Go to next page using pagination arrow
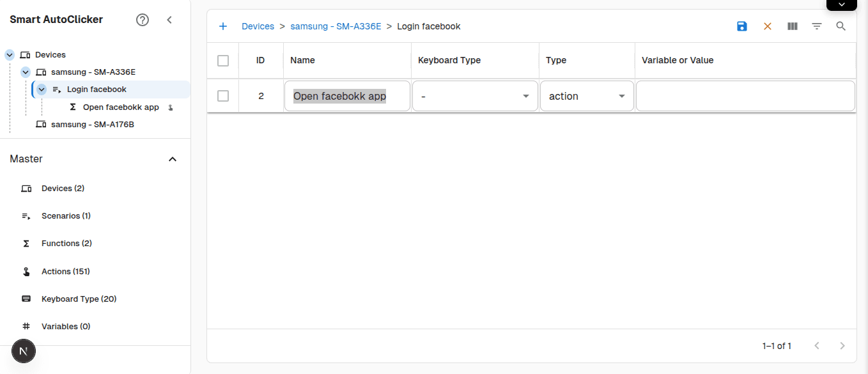 tap(842, 345)
